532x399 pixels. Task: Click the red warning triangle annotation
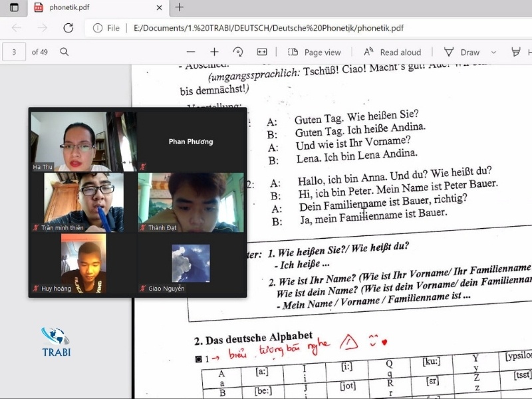(348, 342)
